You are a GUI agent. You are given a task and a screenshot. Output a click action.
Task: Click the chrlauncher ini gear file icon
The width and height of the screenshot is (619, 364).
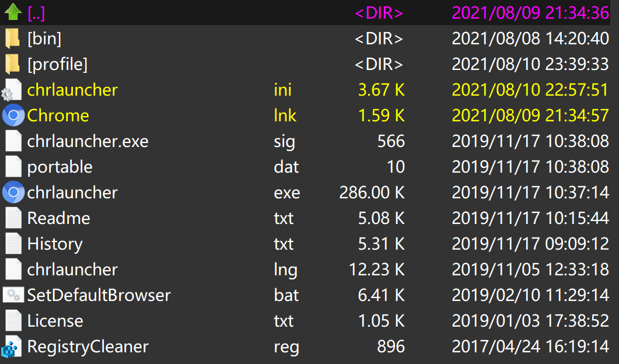(13, 90)
